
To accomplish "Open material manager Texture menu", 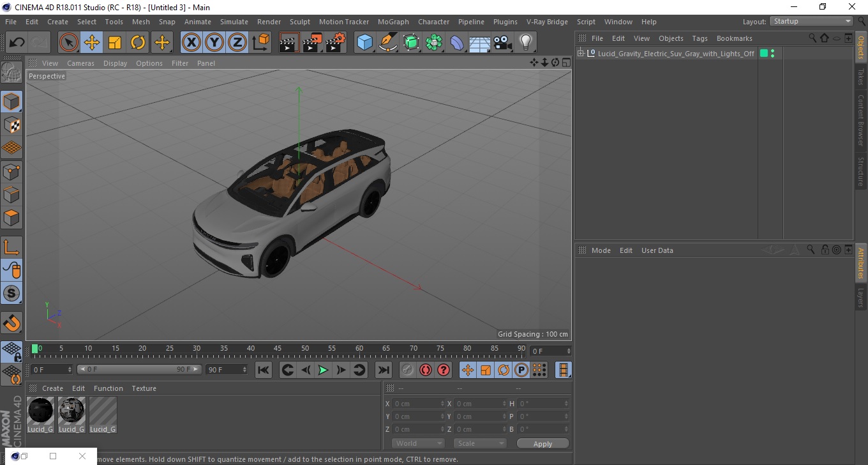I will click(x=144, y=388).
